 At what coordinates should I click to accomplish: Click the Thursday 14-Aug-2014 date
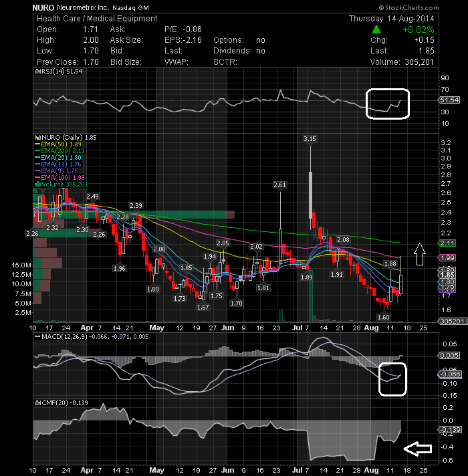click(x=392, y=19)
